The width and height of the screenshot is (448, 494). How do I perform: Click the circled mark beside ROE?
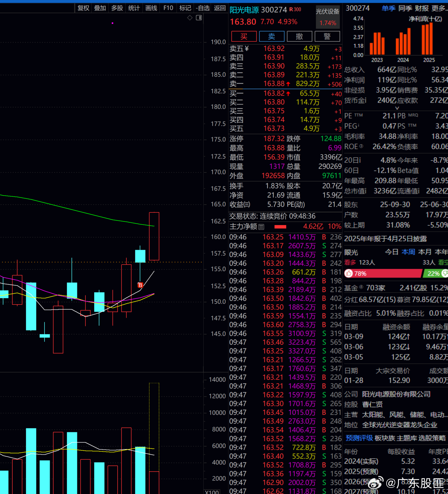click(361, 146)
